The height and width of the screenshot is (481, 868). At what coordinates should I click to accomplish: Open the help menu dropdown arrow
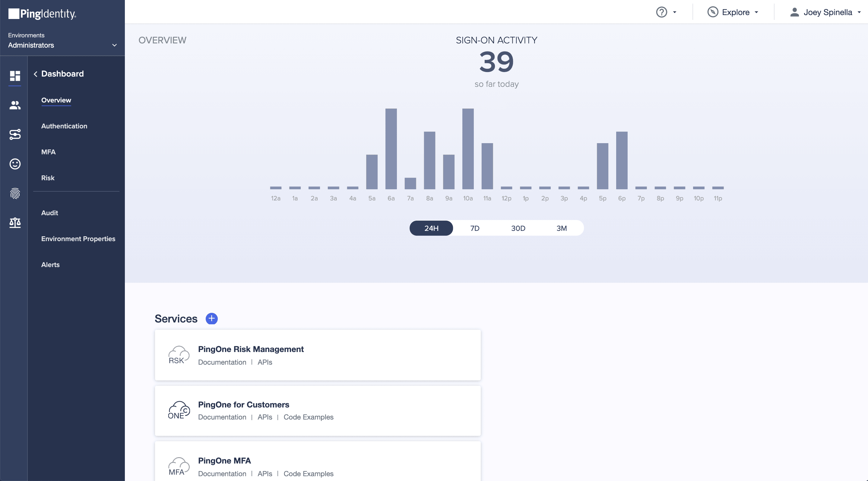click(675, 12)
